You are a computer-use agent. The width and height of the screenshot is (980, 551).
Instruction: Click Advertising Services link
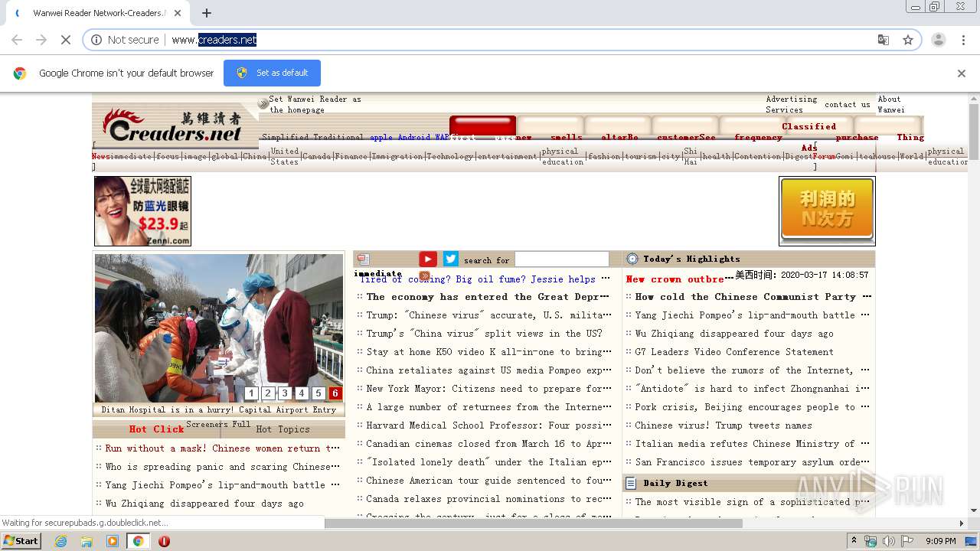tap(791, 104)
